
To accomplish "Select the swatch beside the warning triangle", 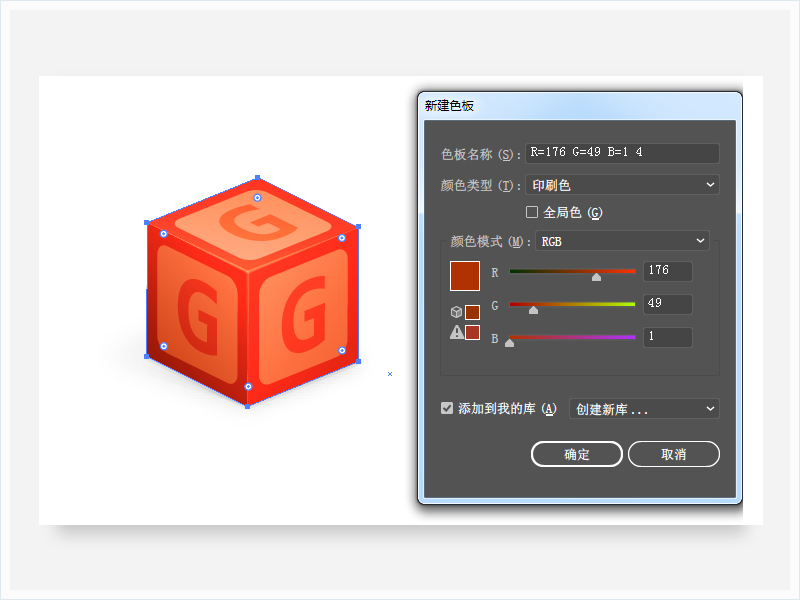I will [x=473, y=333].
